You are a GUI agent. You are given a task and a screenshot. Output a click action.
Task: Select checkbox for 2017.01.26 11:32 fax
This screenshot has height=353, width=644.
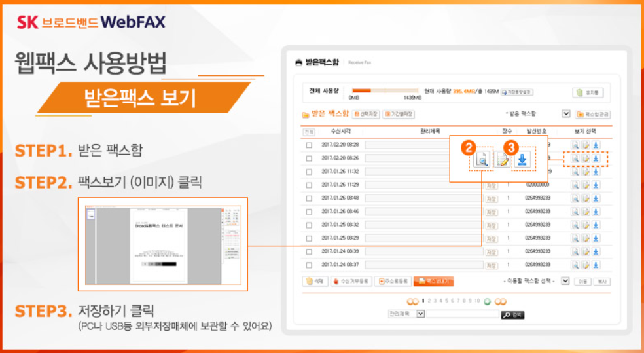pos(309,172)
